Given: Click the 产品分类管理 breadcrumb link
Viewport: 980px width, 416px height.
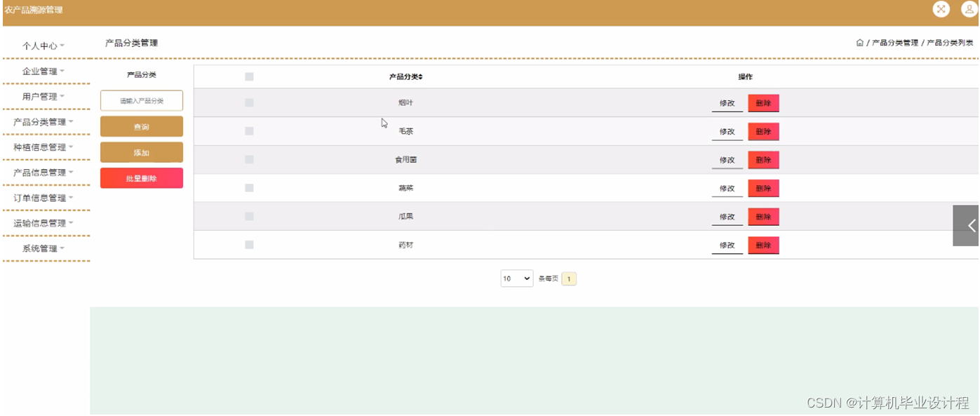Looking at the screenshot, I should [895, 43].
